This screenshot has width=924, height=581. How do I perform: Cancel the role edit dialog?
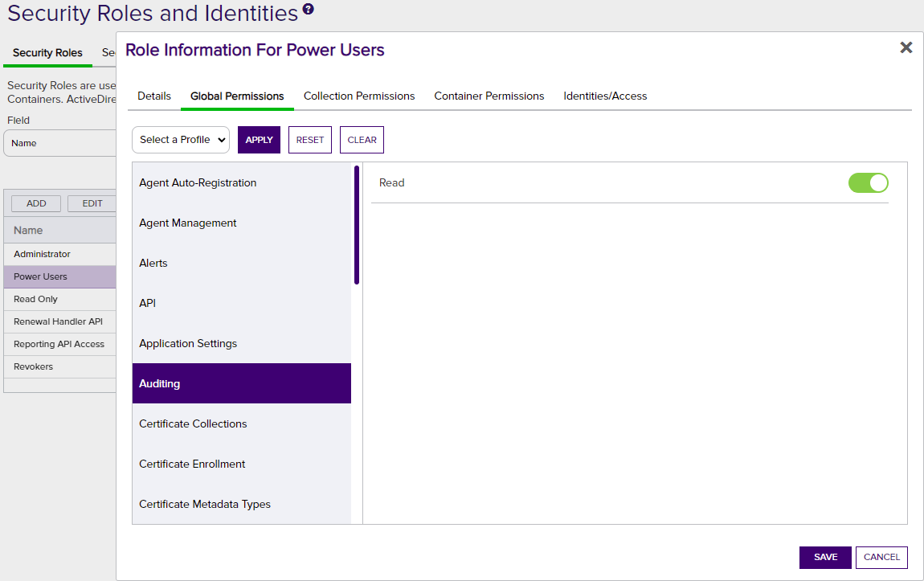[881, 558]
